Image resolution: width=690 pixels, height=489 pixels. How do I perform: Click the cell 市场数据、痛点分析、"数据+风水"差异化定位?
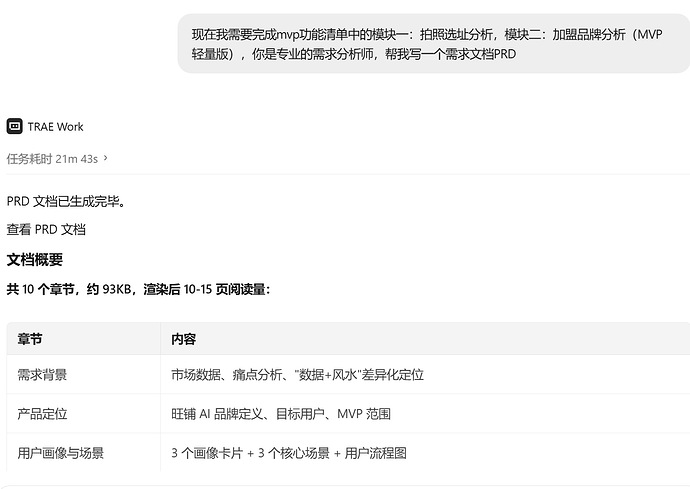coord(425,375)
